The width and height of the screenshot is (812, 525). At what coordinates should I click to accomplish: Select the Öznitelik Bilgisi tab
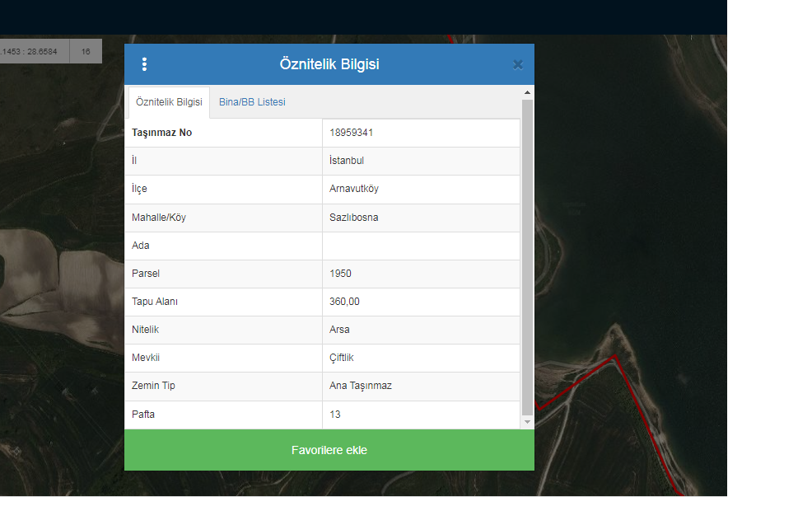pos(169,102)
